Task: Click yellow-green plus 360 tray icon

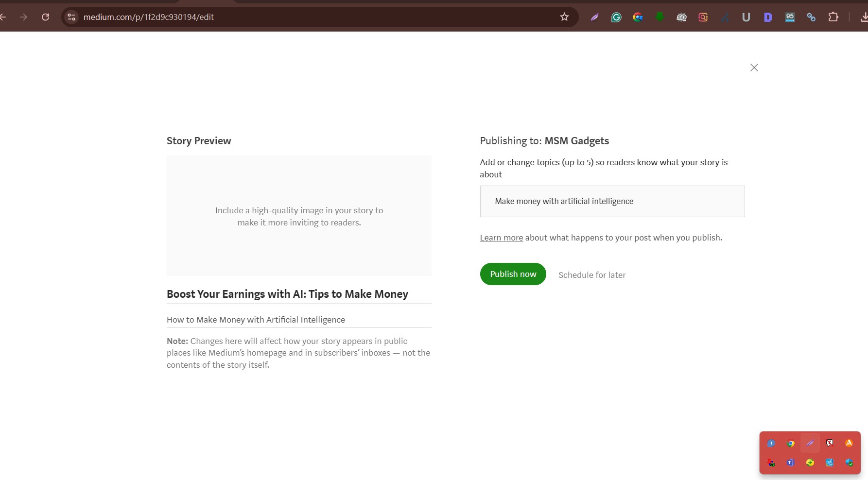Action: [810, 463]
